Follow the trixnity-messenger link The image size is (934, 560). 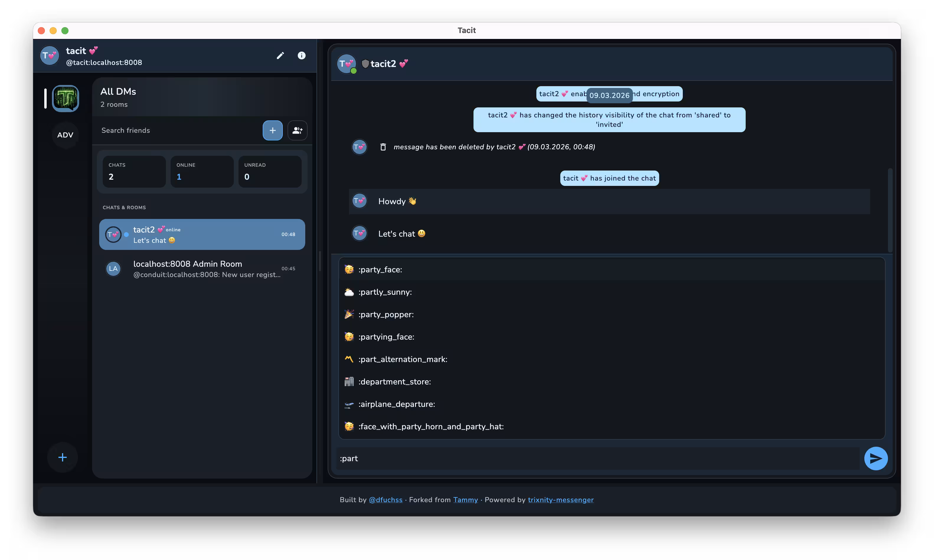click(x=560, y=500)
